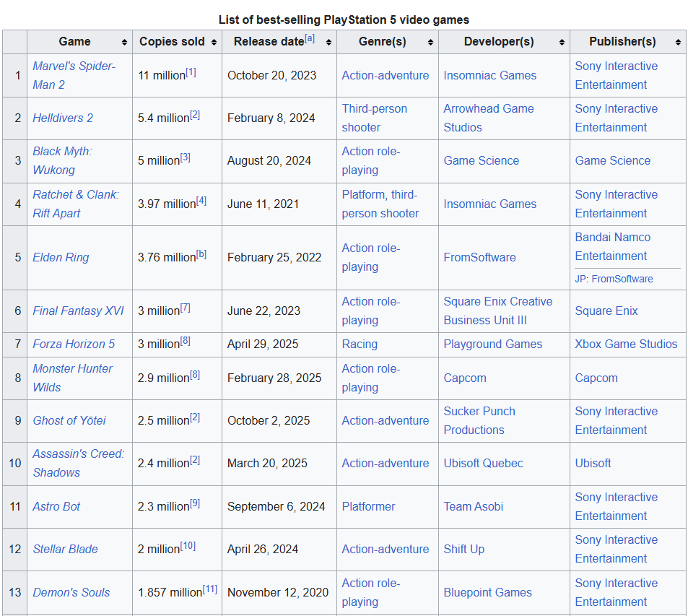This screenshot has height=616, width=688.
Task: Open Ghost of Yōtei game link
Action: click(69, 420)
